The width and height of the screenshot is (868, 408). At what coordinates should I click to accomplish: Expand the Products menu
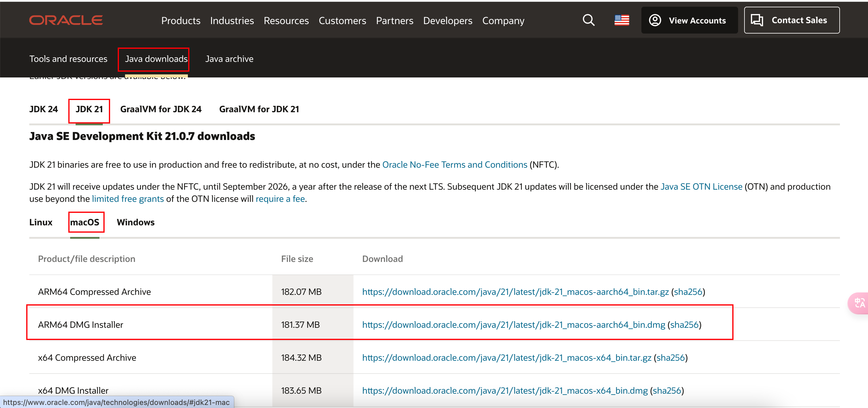(181, 21)
